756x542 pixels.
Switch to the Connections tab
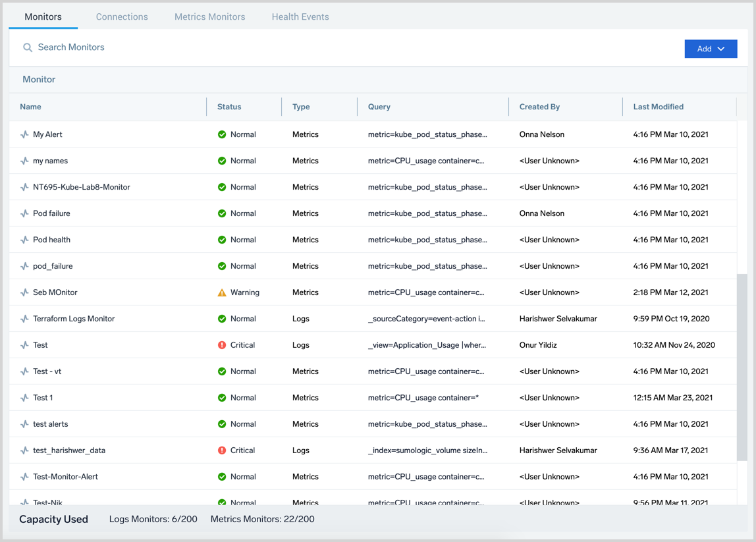click(x=122, y=17)
